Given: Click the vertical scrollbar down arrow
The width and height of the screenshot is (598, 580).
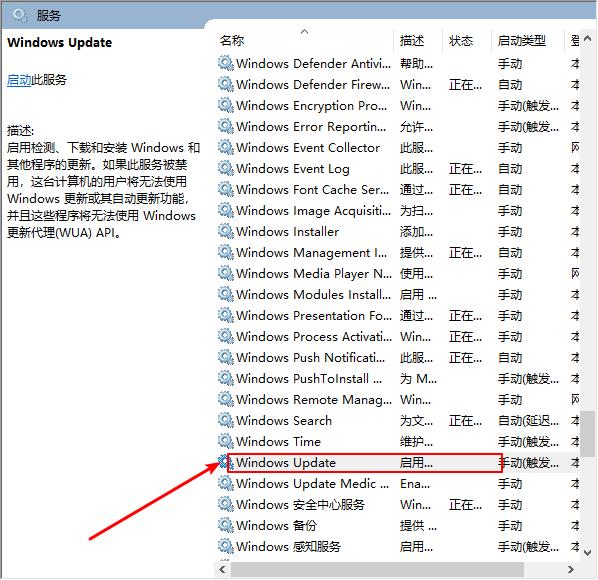Looking at the screenshot, I should [x=588, y=552].
